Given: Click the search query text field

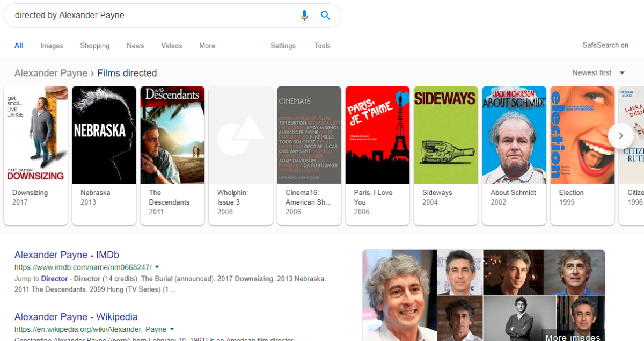Looking at the screenshot, I should coord(153,16).
